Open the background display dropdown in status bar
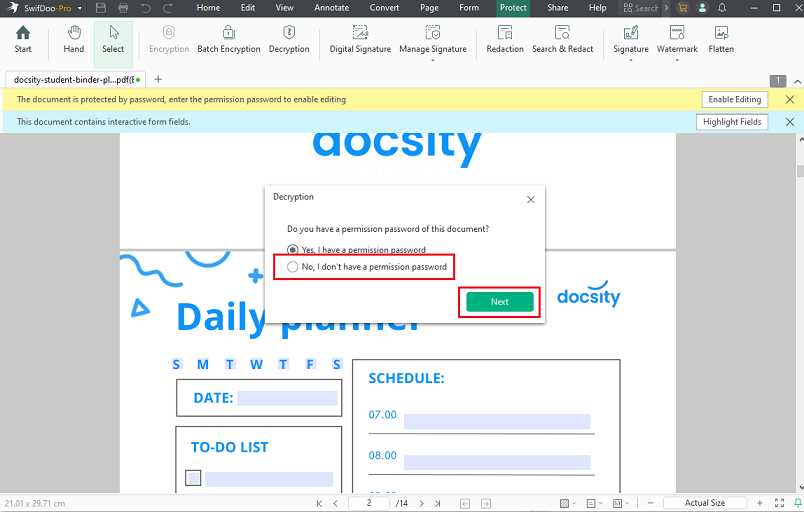Viewport: 804px width, 512px height. (x=568, y=503)
